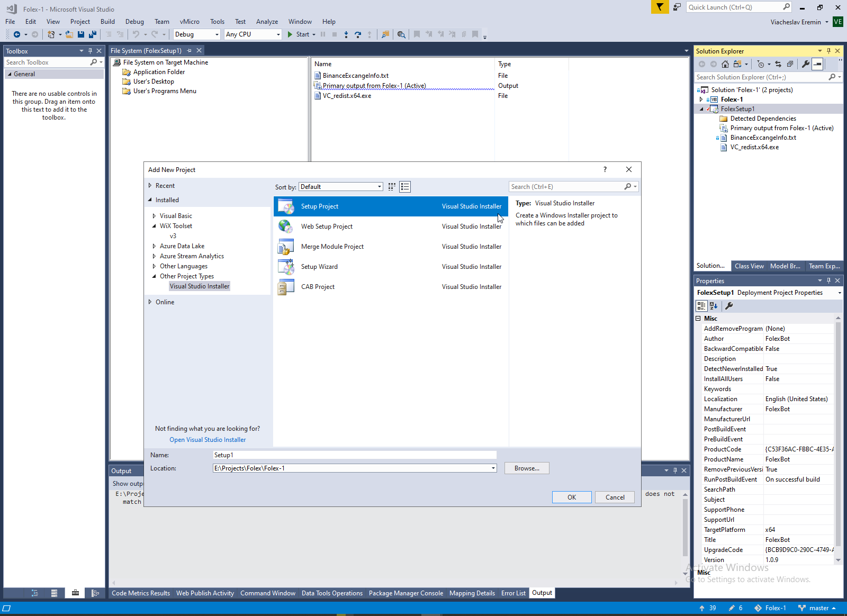Select the Web Setup Project template

coord(391,227)
